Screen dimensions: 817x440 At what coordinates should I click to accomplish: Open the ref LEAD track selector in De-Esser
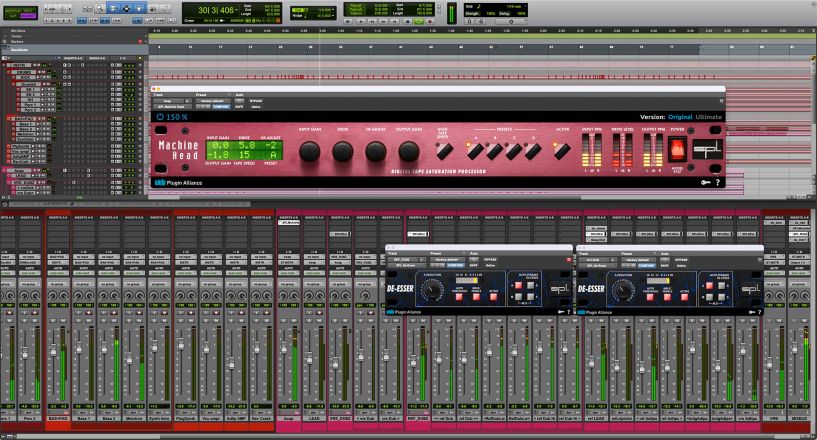[595, 260]
